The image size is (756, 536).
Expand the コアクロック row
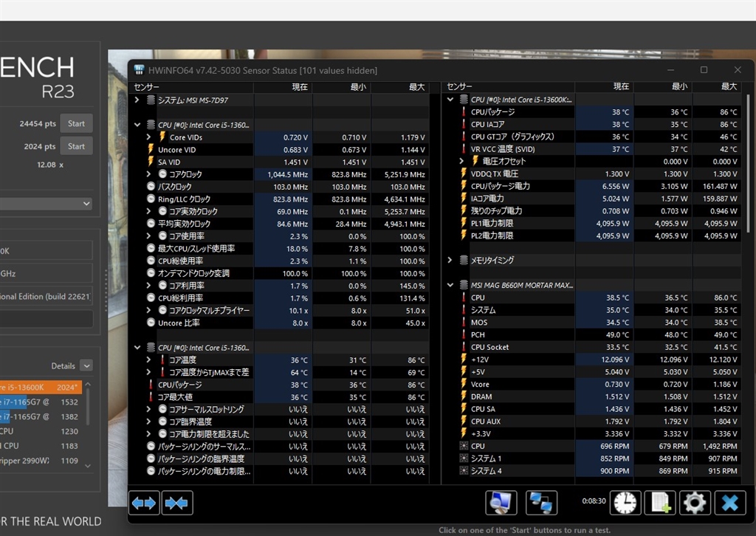[148, 174]
